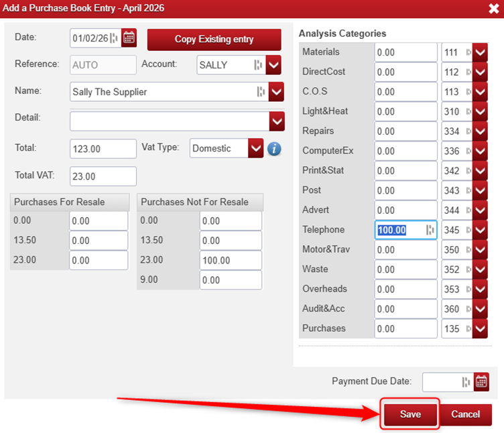The width and height of the screenshot is (504, 433).
Task: Open the Purchases code 135 dropdown
Action: point(480,328)
